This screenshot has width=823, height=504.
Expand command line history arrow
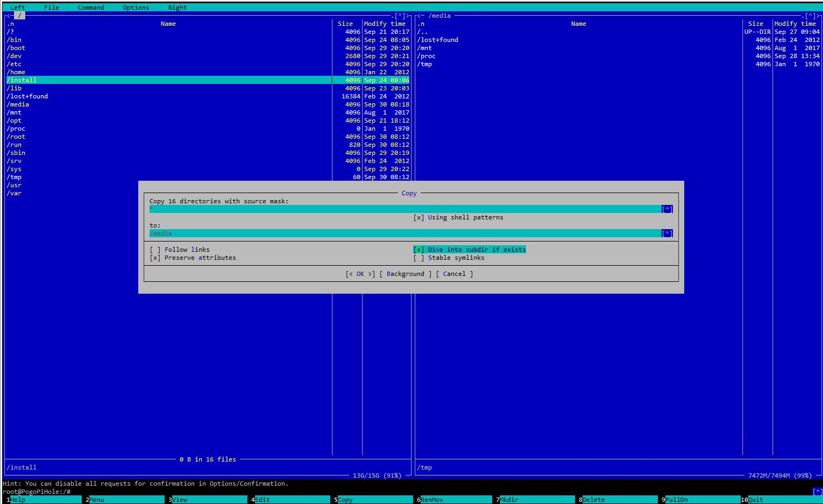817,492
